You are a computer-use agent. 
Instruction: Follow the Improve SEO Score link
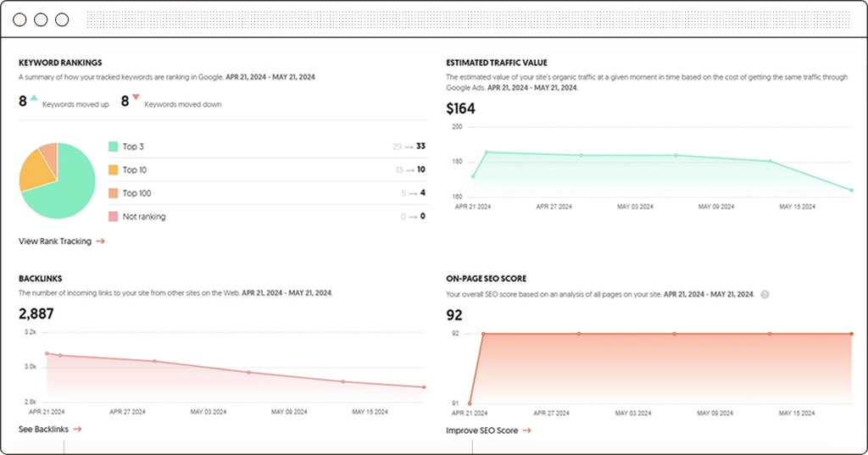[x=481, y=430]
